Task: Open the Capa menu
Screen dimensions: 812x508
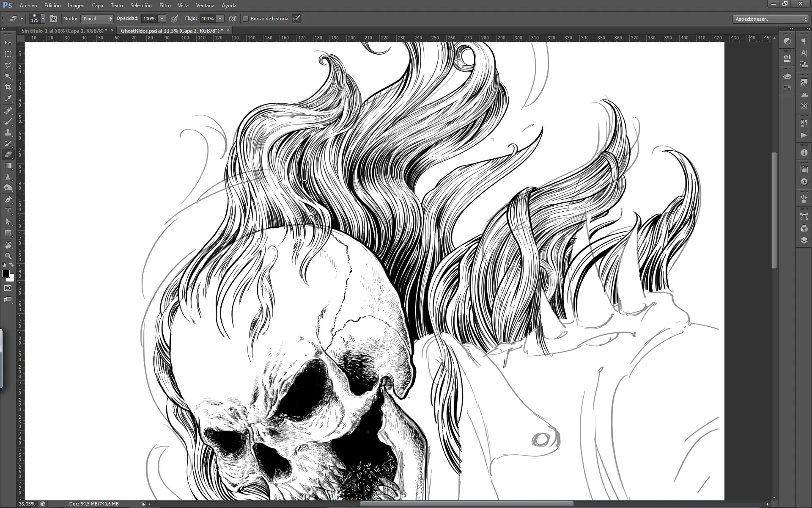Action: tap(98, 6)
